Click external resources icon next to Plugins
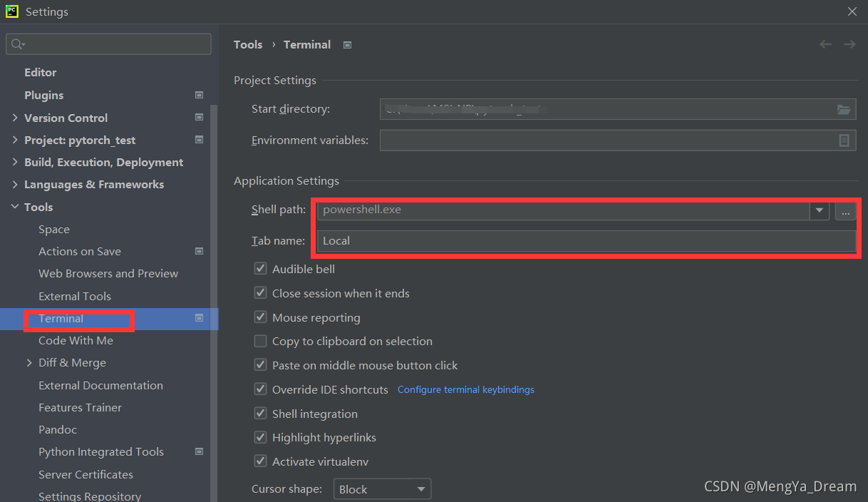 pos(200,94)
